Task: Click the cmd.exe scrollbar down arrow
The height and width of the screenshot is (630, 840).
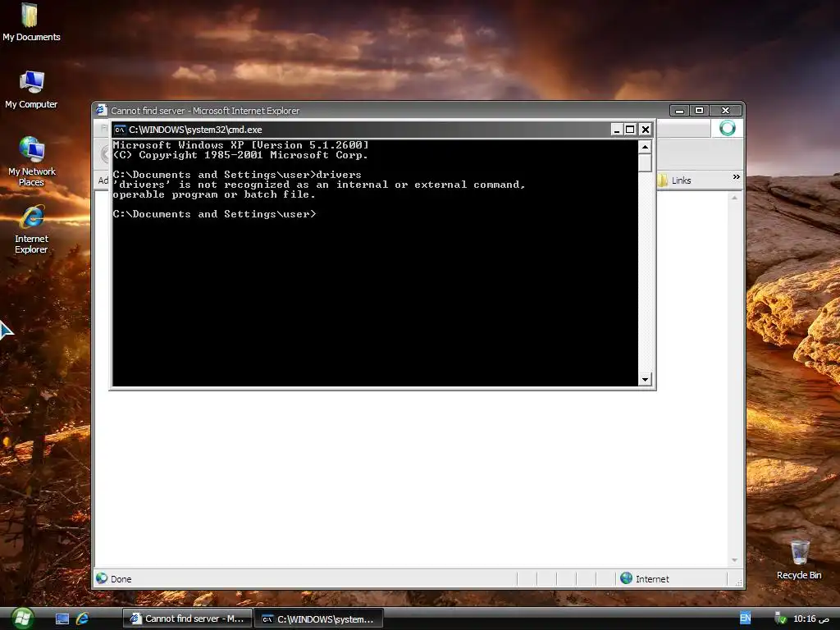Action: tap(645, 379)
